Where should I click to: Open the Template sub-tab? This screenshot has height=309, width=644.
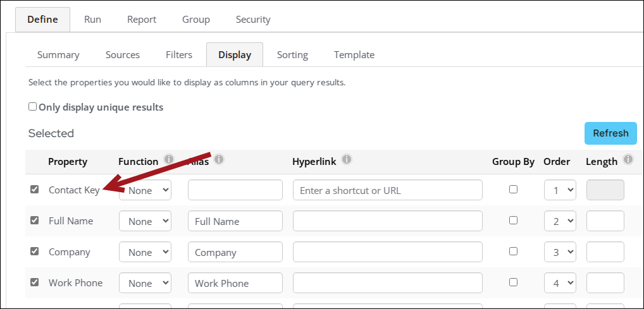[x=354, y=54]
